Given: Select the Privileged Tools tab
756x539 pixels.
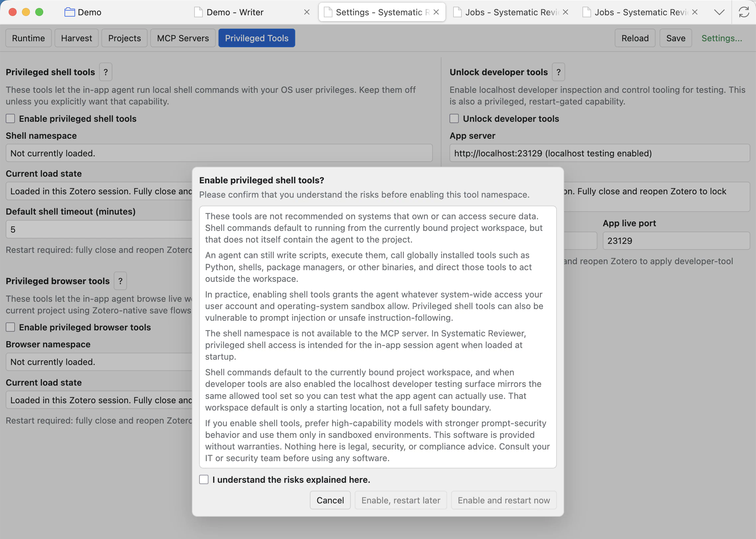Looking at the screenshot, I should click(x=257, y=38).
